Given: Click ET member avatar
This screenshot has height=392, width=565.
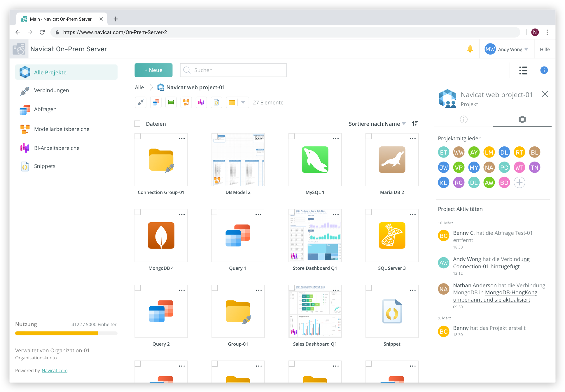Looking at the screenshot, I should click(443, 152).
